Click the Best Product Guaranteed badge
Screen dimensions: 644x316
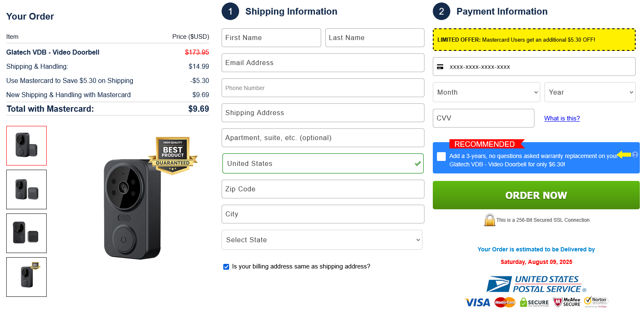(x=172, y=155)
